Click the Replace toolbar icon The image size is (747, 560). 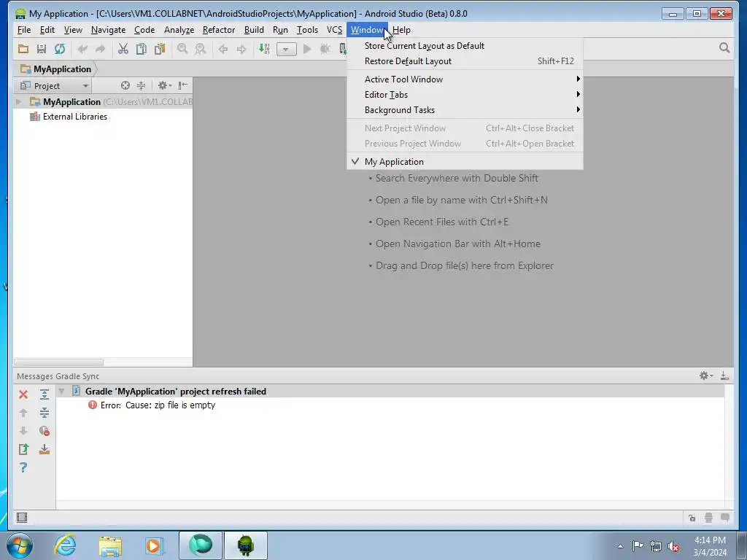[201, 49]
